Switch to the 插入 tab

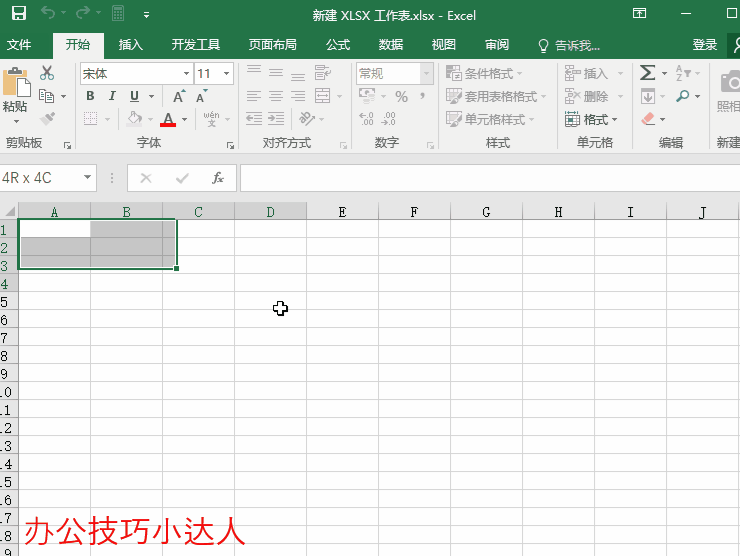[x=131, y=45]
